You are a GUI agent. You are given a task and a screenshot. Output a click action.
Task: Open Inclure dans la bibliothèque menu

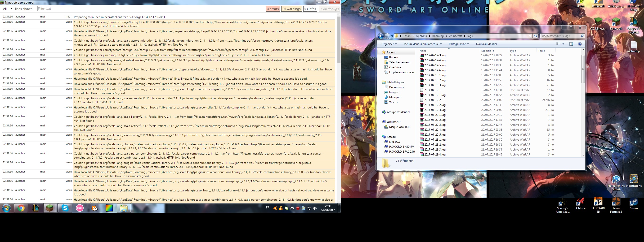(422, 44)
